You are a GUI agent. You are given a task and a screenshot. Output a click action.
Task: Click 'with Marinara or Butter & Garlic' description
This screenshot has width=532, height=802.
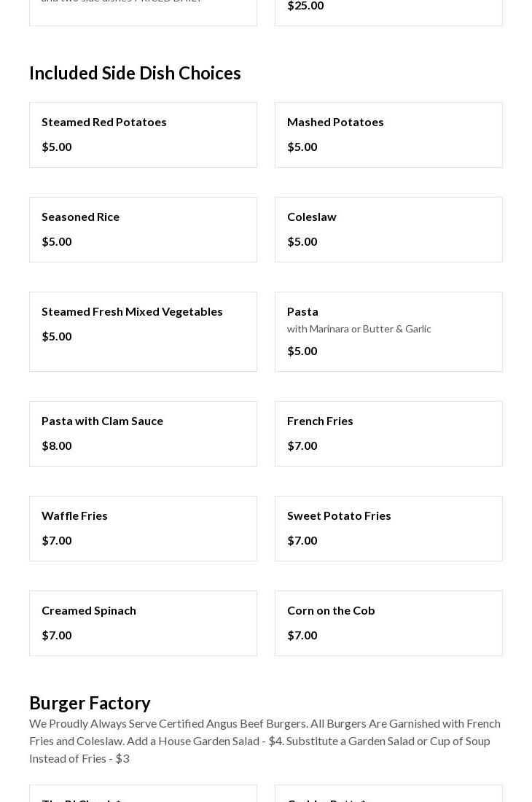[359, 329]
